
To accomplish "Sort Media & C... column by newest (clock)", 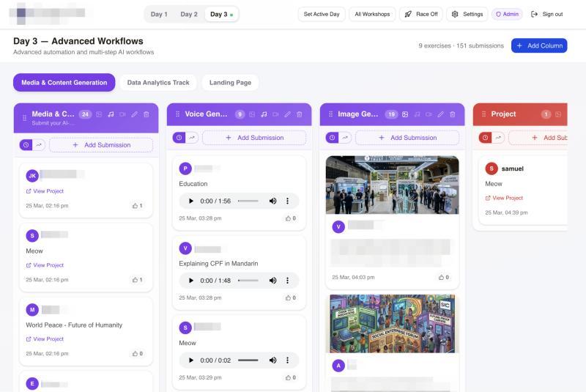I will coord(26,144).
